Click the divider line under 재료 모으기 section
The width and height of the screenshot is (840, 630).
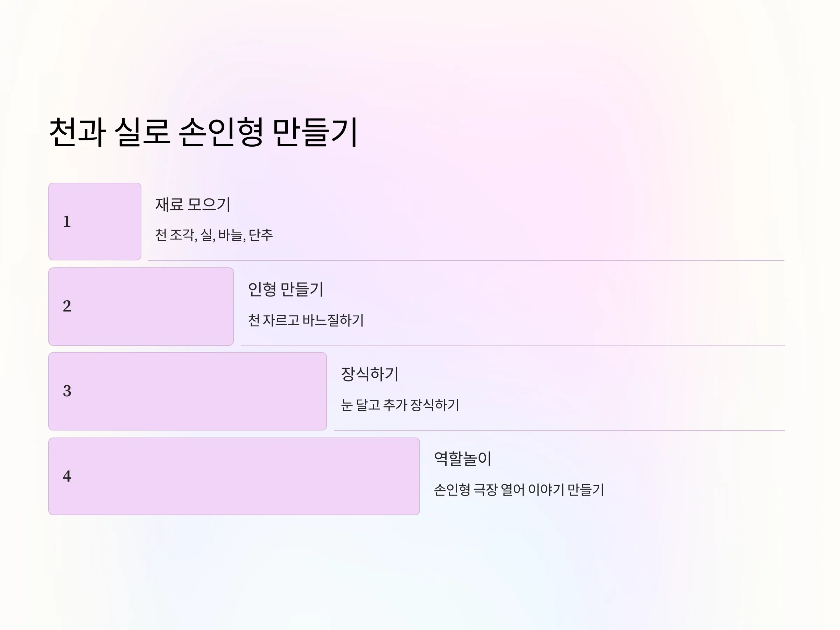pyautogui.click(x=466, y=260)
